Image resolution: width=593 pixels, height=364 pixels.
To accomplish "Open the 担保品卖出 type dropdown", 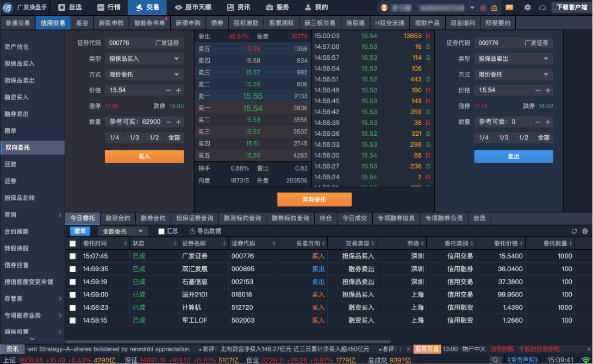I will pos(514,59).
